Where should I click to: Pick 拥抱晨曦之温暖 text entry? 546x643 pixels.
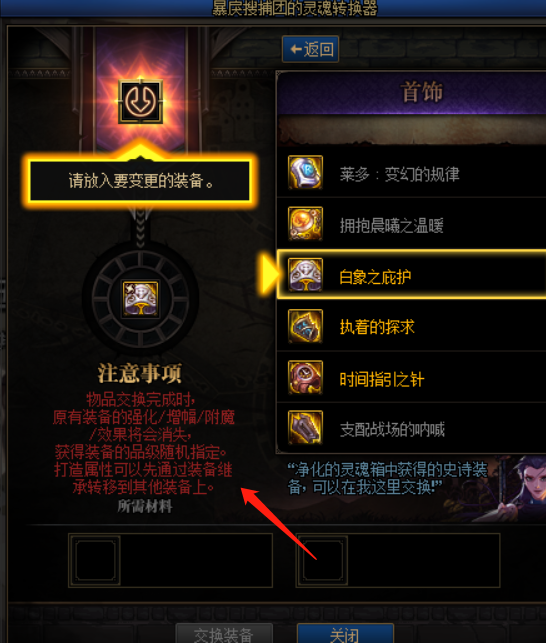point(391,226)
